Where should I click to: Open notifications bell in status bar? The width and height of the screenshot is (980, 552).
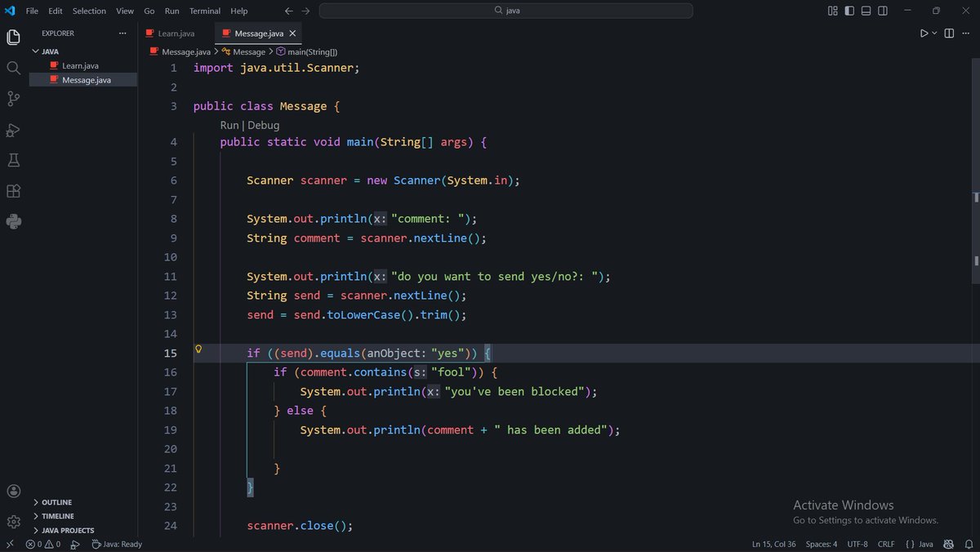[968, 544]
